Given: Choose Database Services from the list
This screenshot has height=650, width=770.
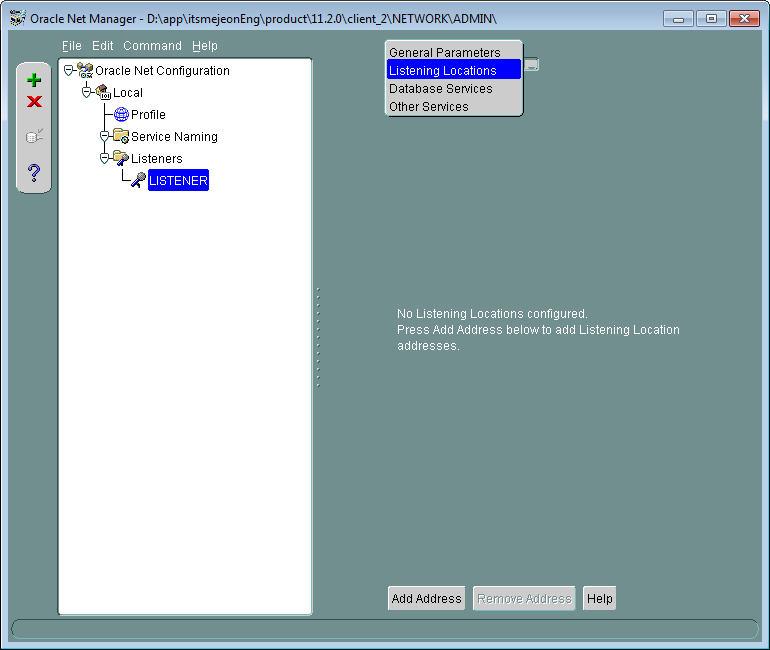Looking at the screenshot, I should [454, 88].
